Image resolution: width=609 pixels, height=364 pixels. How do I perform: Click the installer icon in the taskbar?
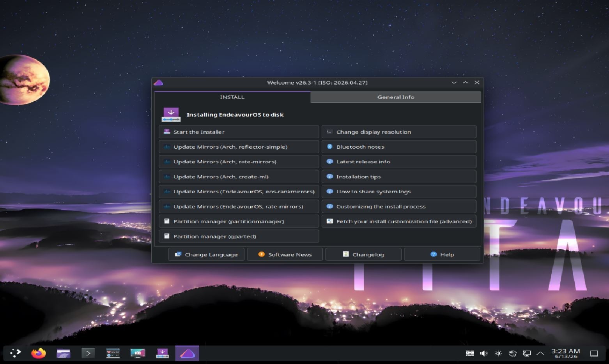pyautogui.click(x=162, y=353)
